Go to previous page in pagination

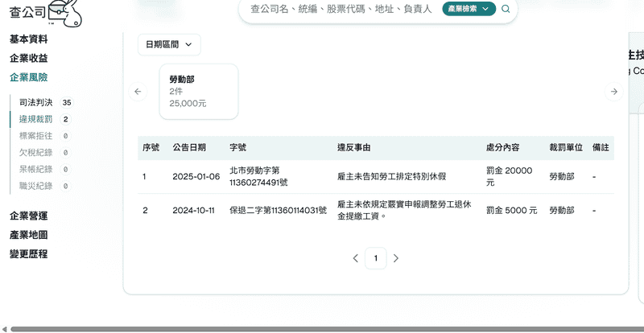point(356,258)
